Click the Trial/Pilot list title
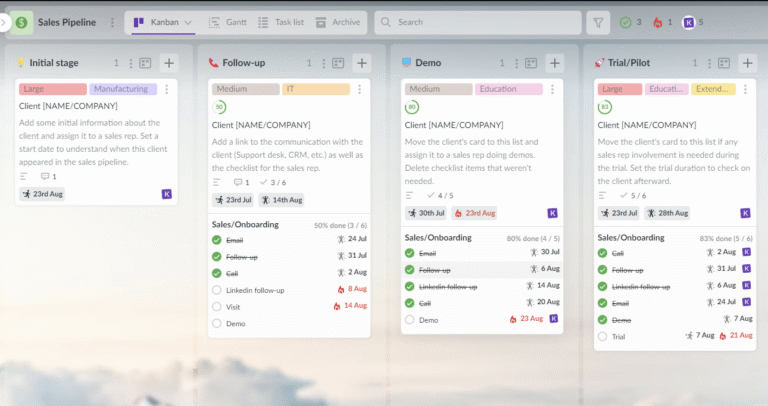Viewport: 768px width, 406px height. pos(629,63)
